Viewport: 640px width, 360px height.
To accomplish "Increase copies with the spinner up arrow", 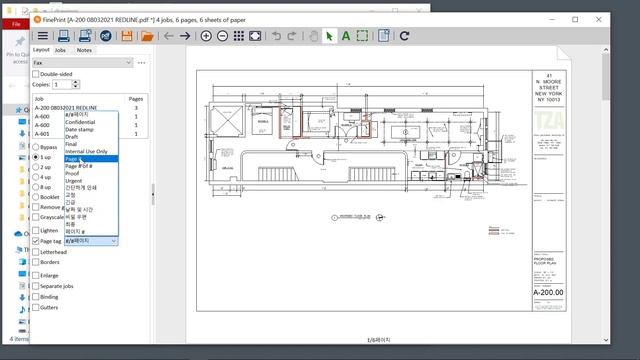I will coord(76,82).
